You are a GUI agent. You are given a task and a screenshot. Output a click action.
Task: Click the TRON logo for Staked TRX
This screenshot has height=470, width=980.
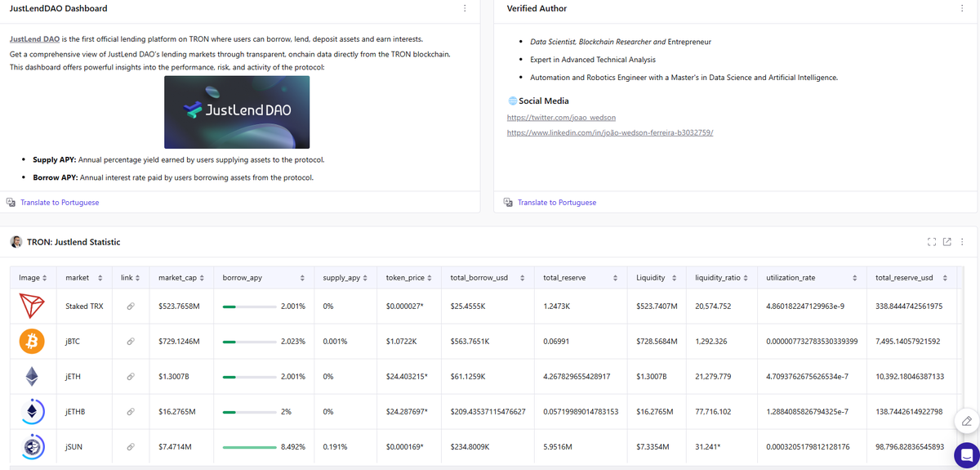[33, 307]
